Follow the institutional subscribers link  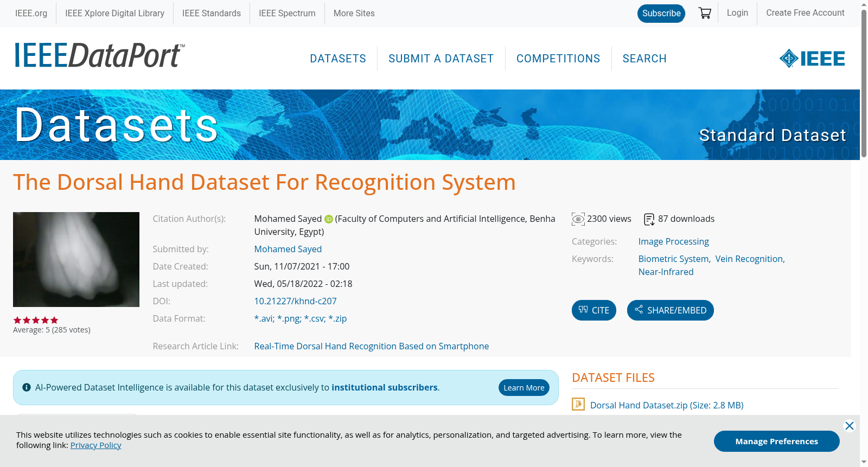tap(385, 387)
